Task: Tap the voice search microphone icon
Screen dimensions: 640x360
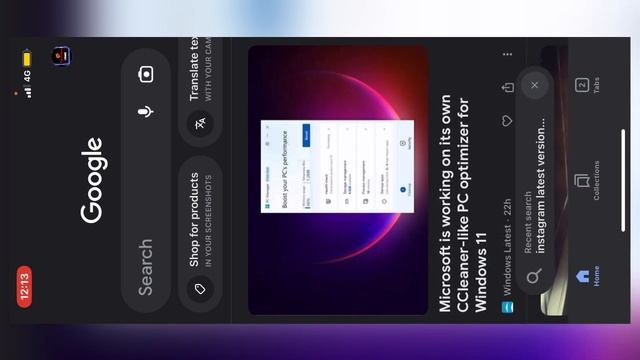Action: coord(145,111)
